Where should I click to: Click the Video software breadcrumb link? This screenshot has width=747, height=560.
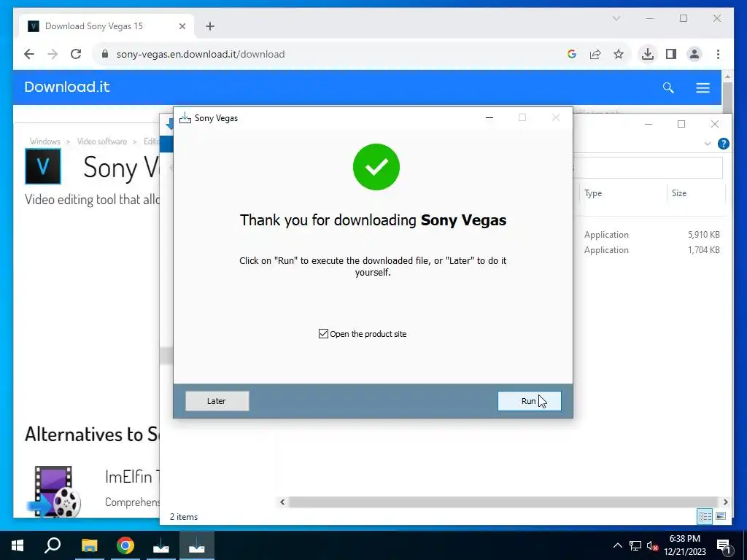click(102, 141)
